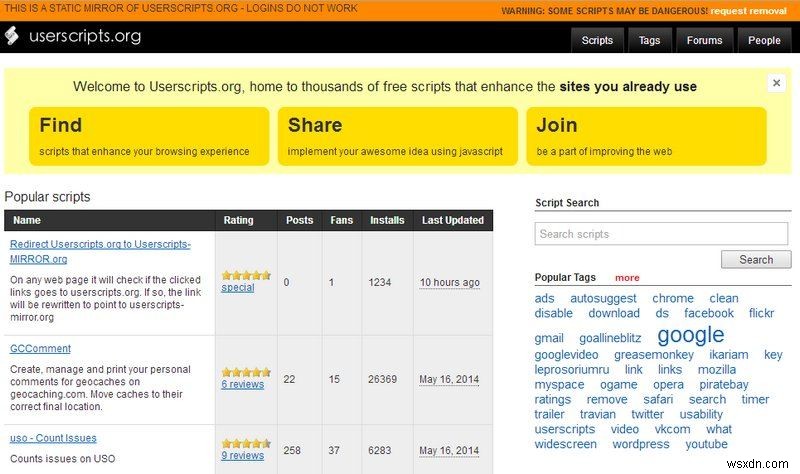Click star rating of uso - Count Issues
The height and width of the screenshot is (474, 800).
(x=246, y=443)
